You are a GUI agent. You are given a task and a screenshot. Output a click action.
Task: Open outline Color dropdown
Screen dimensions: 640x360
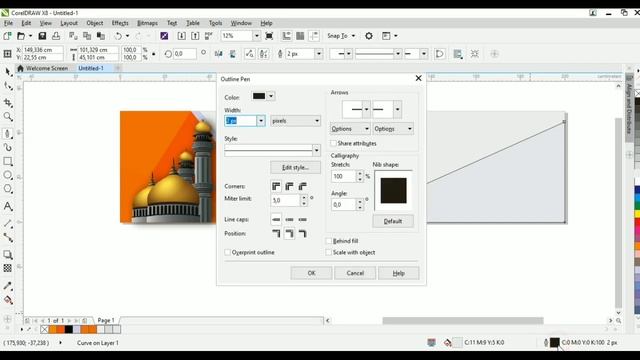pyautogui.click(x=271, y=96)
